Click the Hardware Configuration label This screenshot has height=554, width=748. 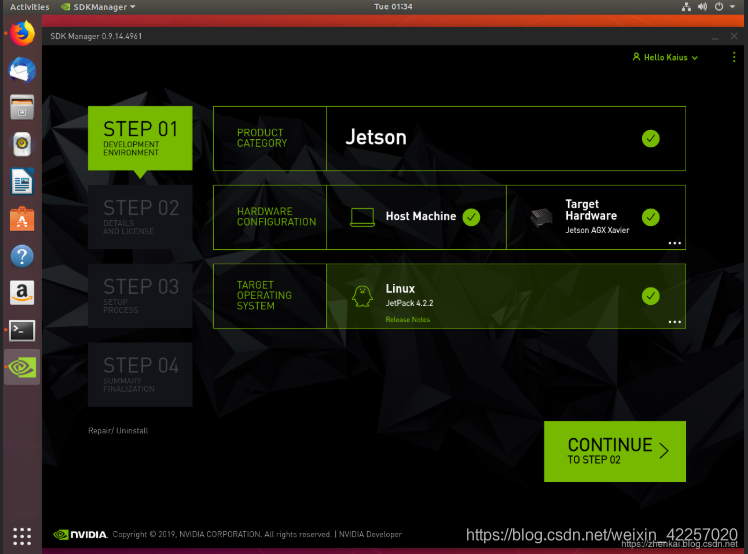(276, 217)
